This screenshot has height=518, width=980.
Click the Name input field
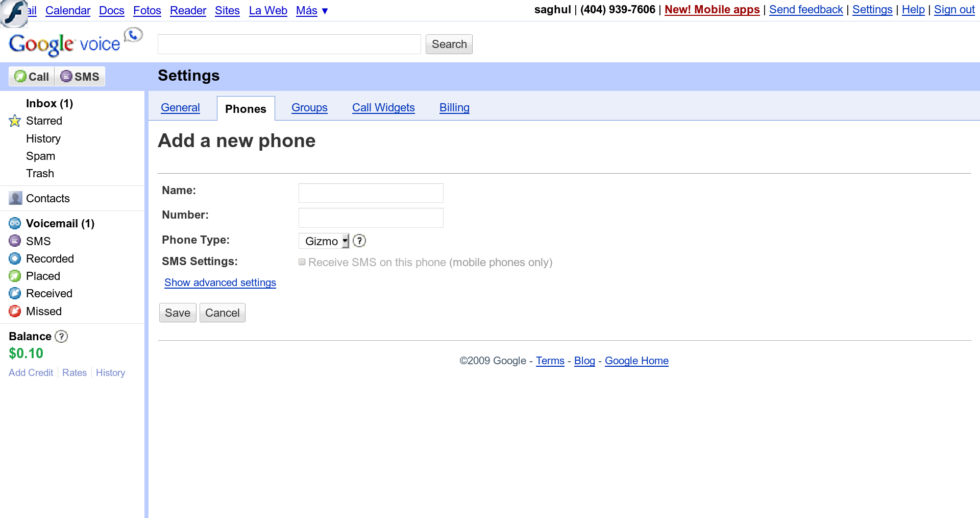coord(371,193)
